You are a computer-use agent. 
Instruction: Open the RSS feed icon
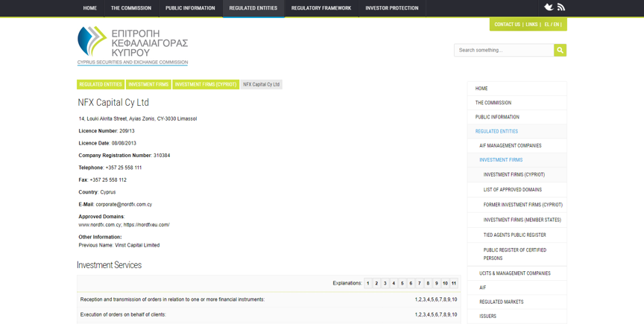(561, 7)
